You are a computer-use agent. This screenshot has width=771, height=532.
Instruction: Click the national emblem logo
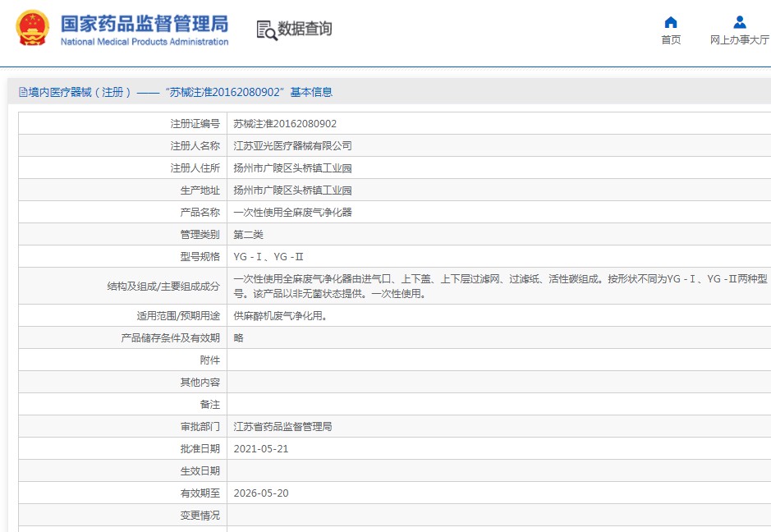click(33, 28)
